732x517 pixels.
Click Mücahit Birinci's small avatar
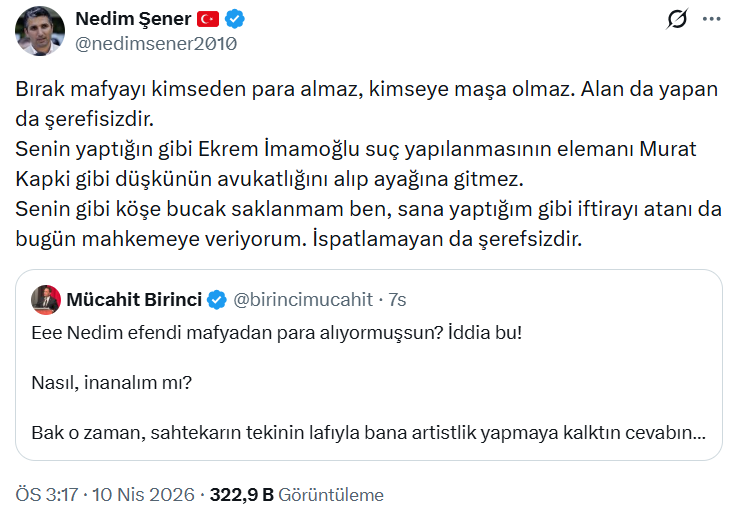point(45,298)
